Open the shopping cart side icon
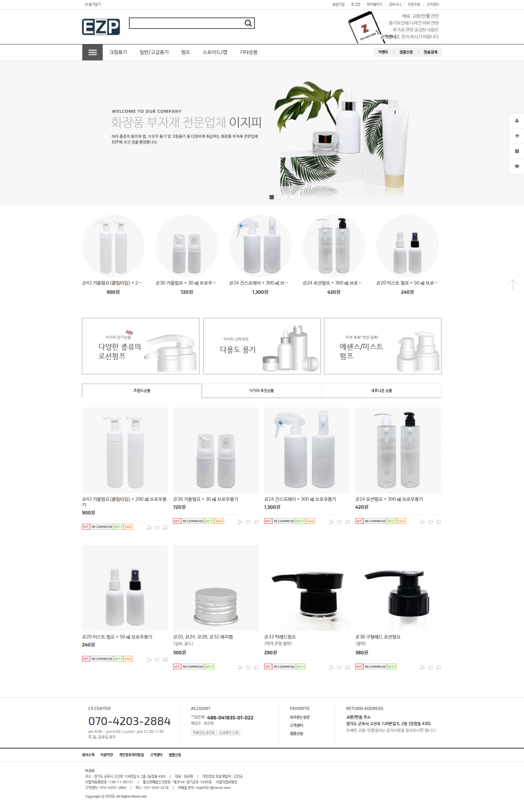This screenshot has height=812, width=524. tap(516, 136)
